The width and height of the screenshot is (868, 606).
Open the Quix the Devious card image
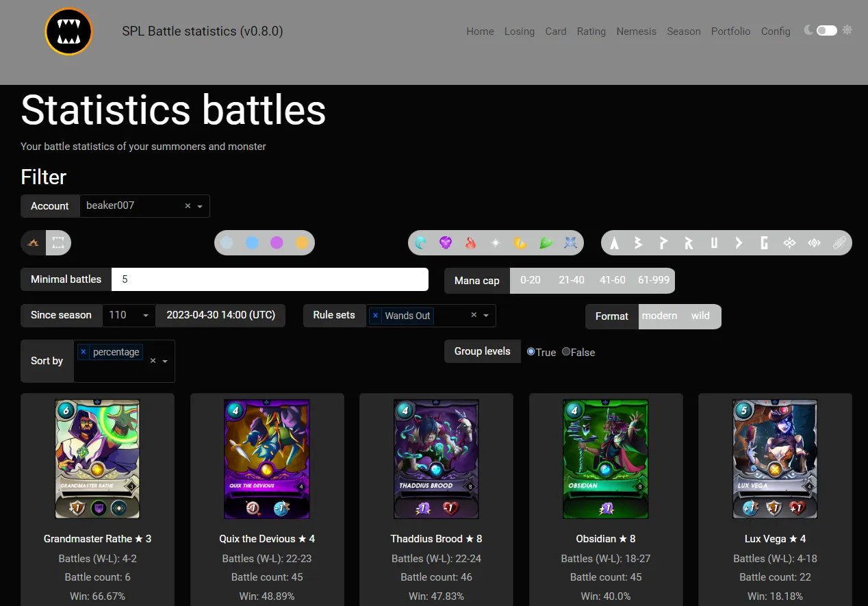(x=267, y=459)
